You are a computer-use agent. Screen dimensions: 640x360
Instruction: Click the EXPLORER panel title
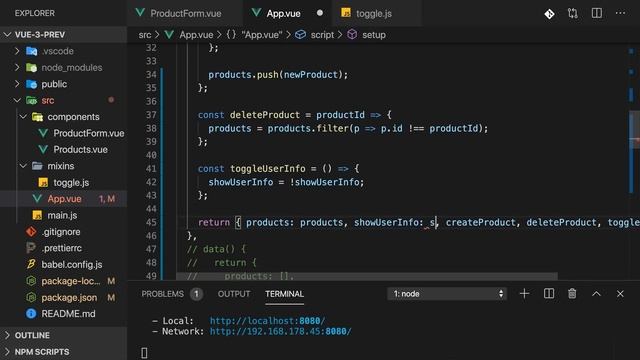coord(35,13)
